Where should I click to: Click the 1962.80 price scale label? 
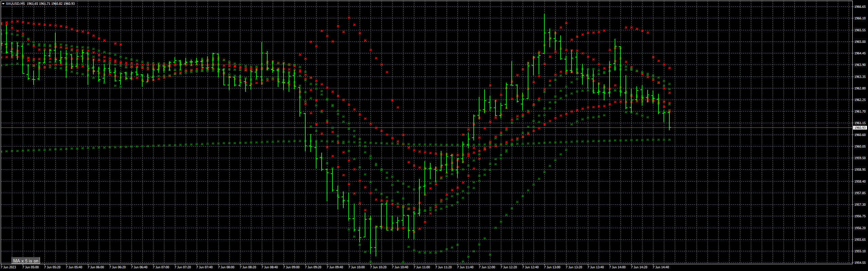pyautogui.click(x=860, y=88)
